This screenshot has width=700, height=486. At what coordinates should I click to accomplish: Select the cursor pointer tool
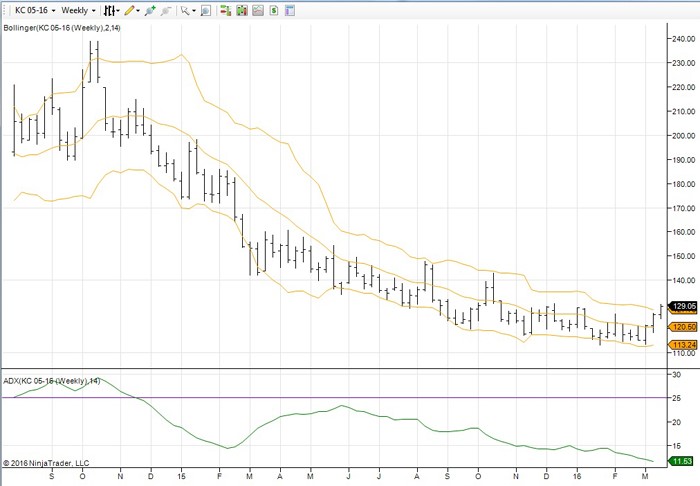click(185, 10)
